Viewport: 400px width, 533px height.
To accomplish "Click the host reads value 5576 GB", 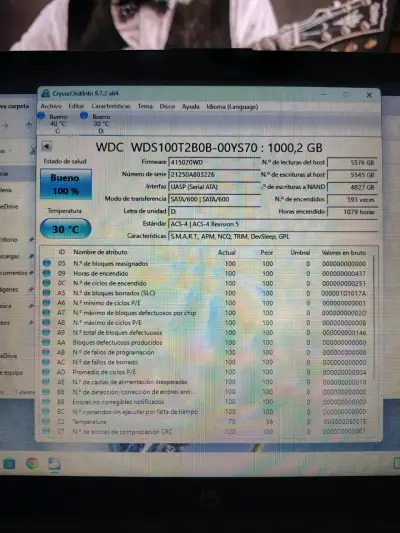I will click(x=352, y=162).
